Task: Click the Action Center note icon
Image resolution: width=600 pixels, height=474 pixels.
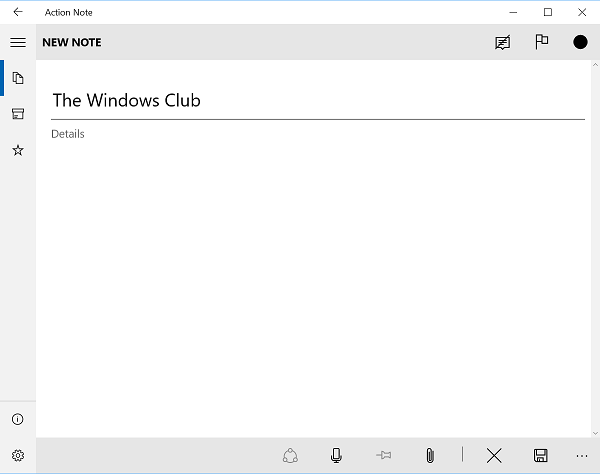Action: click(502, 42)
